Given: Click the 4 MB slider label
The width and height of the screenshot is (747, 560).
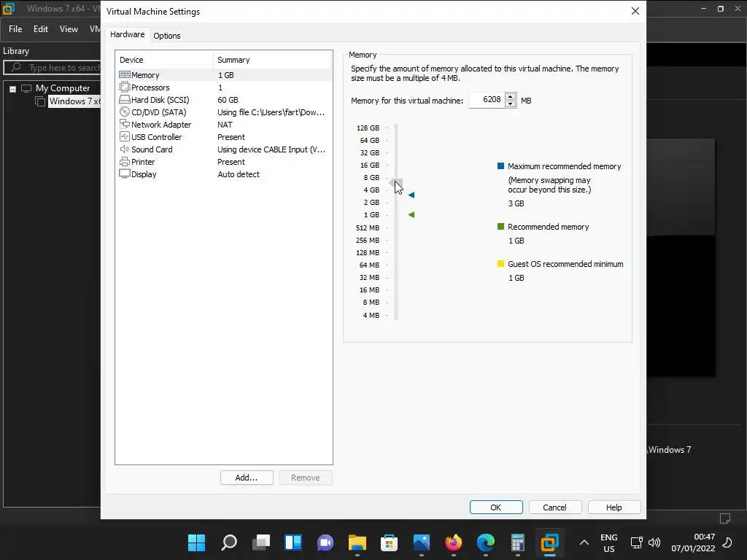Looking at the screenshot, I should tap(371, 315).
